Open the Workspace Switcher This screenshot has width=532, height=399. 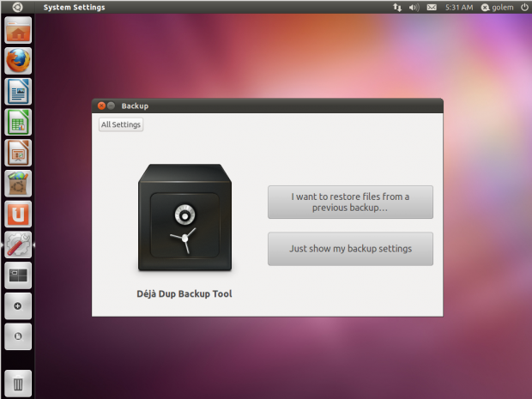tap(18, 275)
